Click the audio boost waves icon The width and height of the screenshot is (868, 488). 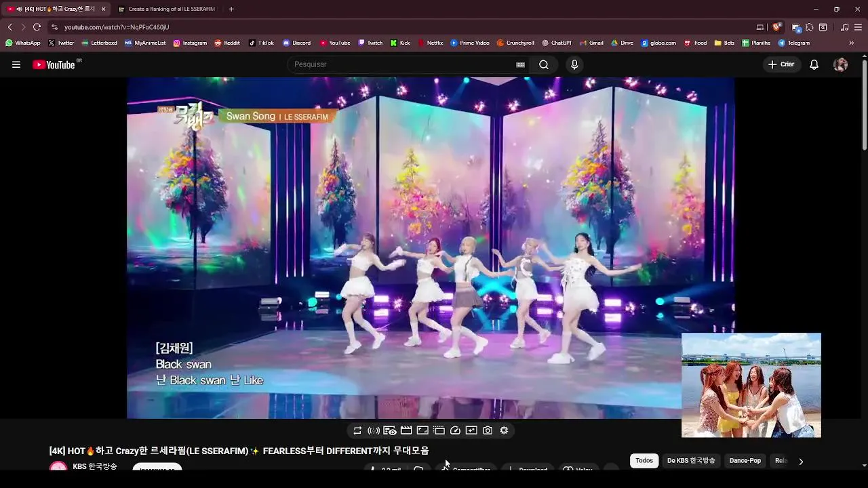click(374, 430)
